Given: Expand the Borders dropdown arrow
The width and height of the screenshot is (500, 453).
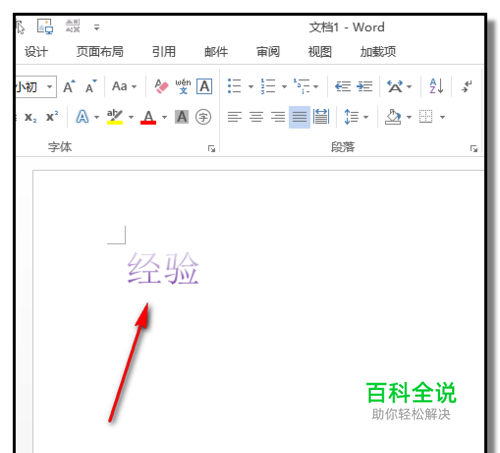Looking at the screenshot, I should (442, 117).
